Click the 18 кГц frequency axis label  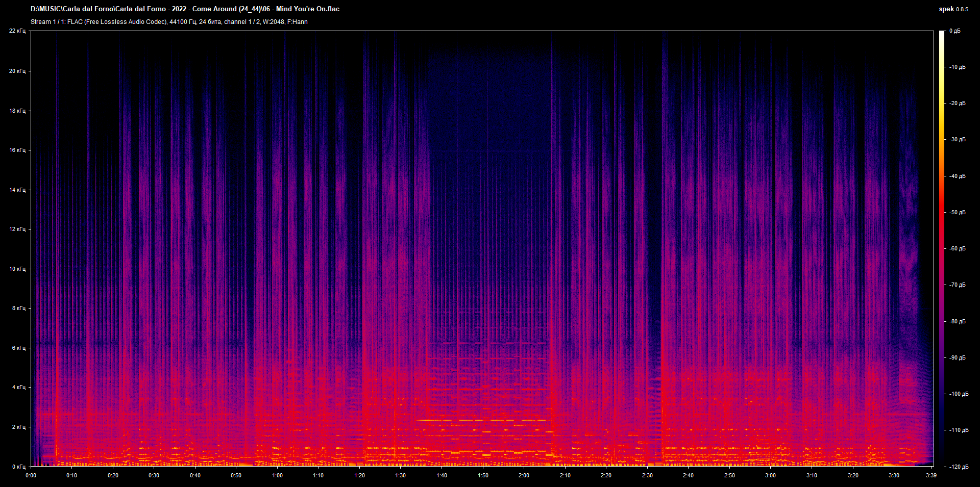[17, 111]
